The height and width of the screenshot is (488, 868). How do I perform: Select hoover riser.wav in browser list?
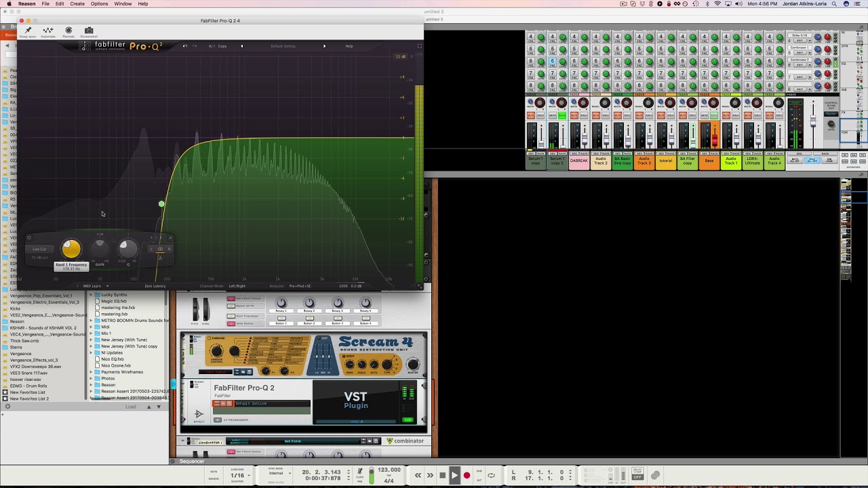point(26,380)
